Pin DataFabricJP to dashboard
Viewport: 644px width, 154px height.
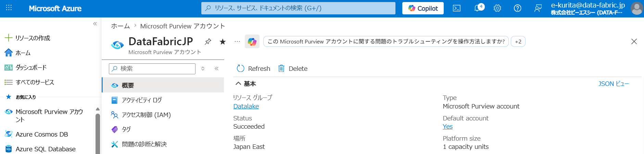pyautogui.click(x=208, y=42)
